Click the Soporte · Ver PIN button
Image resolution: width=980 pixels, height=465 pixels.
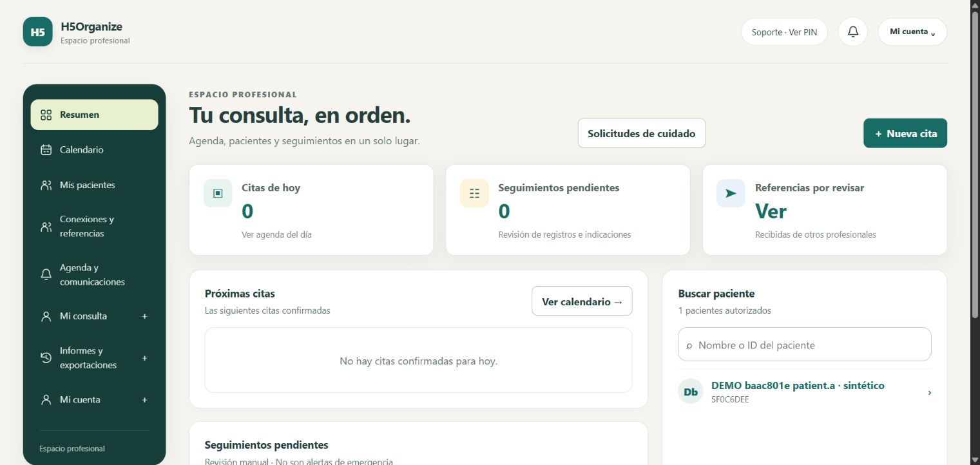pyautogui.click(x=784, y=32)
